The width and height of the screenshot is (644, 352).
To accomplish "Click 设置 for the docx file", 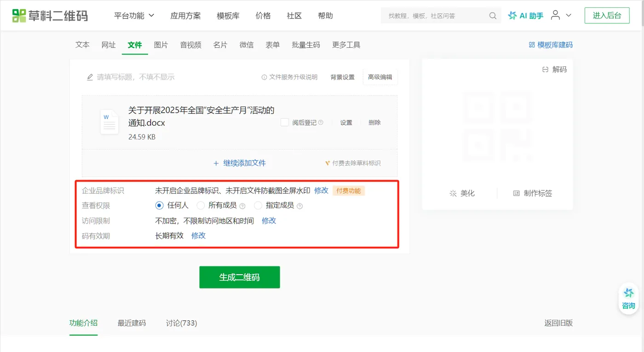I will [346, 122].
